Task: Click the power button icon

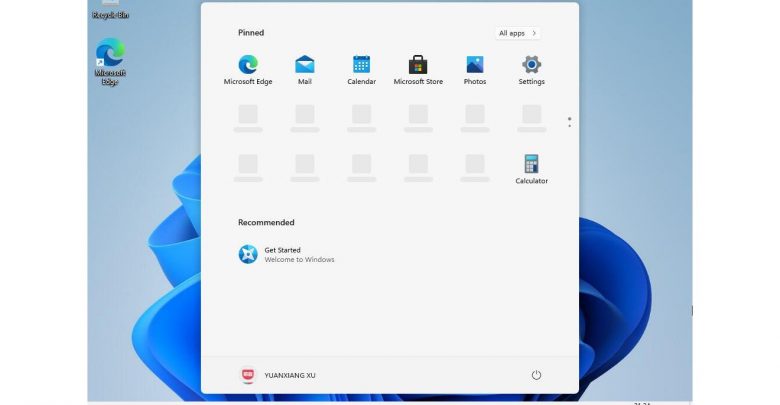Action: point(536,375)
